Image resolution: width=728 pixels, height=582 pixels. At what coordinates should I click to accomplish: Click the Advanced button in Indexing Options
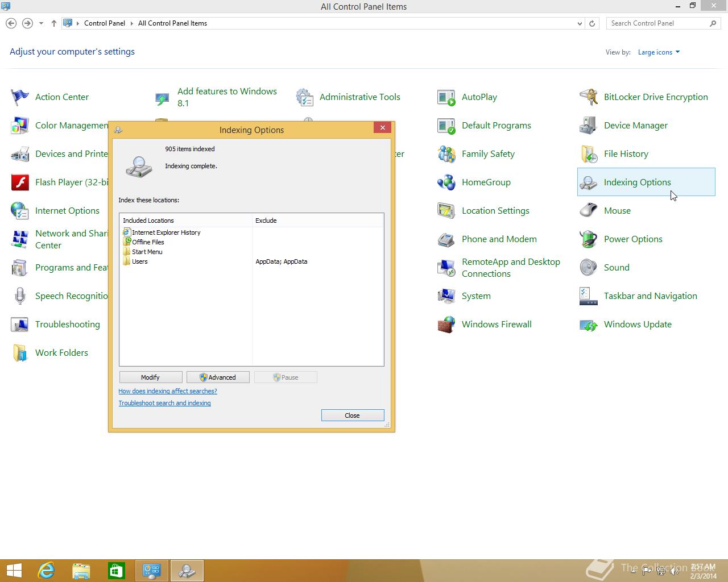click(x=218, y=377)
